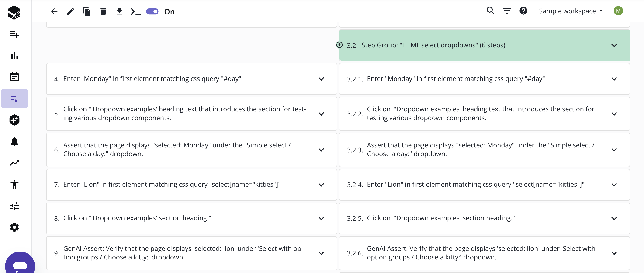
Task: Open the chat support bubble
Action: (20, 264)
